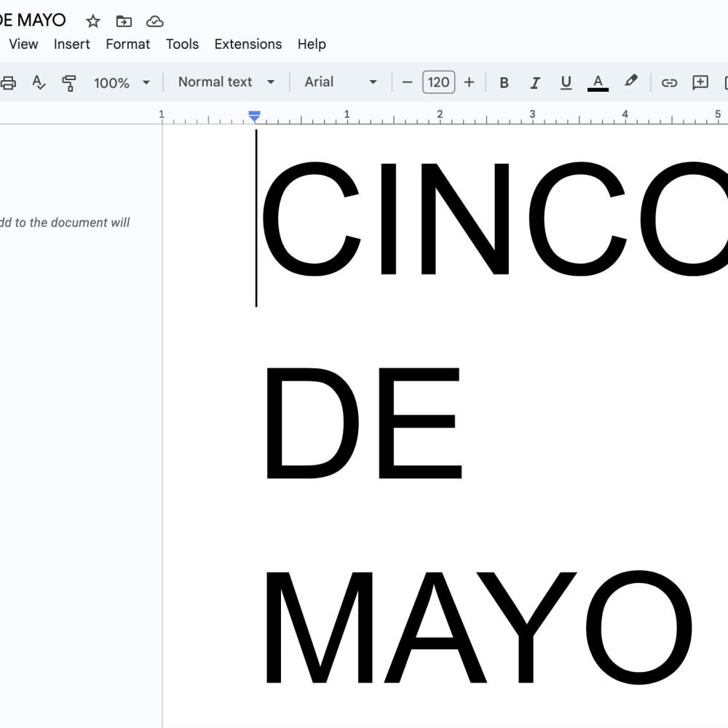Screen dimensions: 728x728
Task: Check the cloud document status icon
Action: (x=154, y=21)
